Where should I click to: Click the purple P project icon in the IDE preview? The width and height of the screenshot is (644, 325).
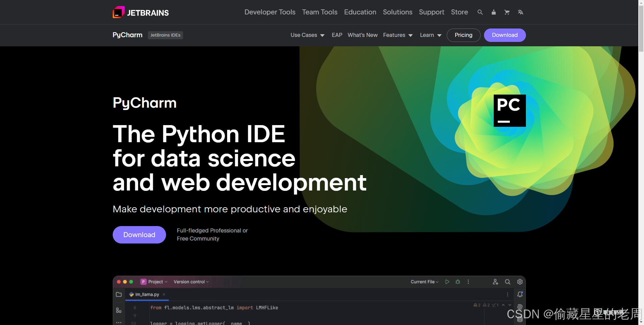144,282
